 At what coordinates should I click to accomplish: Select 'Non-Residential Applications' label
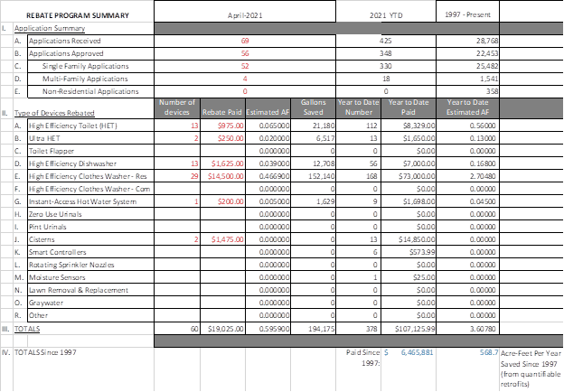click(90, 91)
